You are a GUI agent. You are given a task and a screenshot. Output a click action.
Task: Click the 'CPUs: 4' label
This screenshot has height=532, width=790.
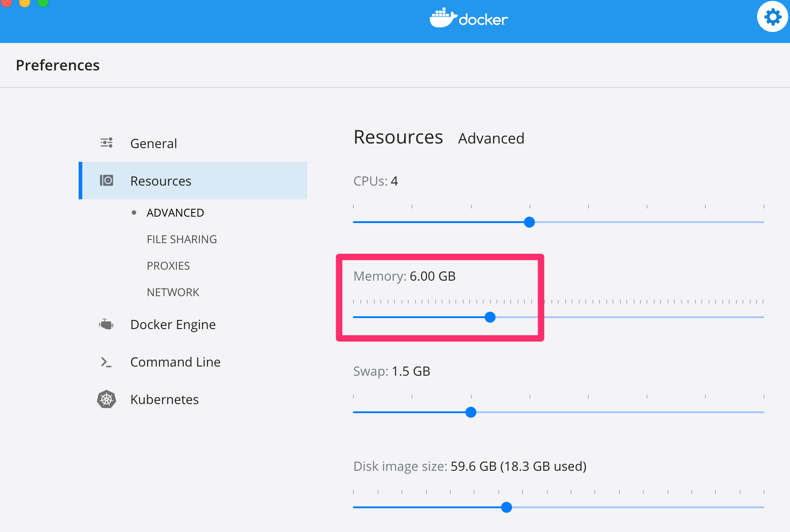click(x=376, y=181)
